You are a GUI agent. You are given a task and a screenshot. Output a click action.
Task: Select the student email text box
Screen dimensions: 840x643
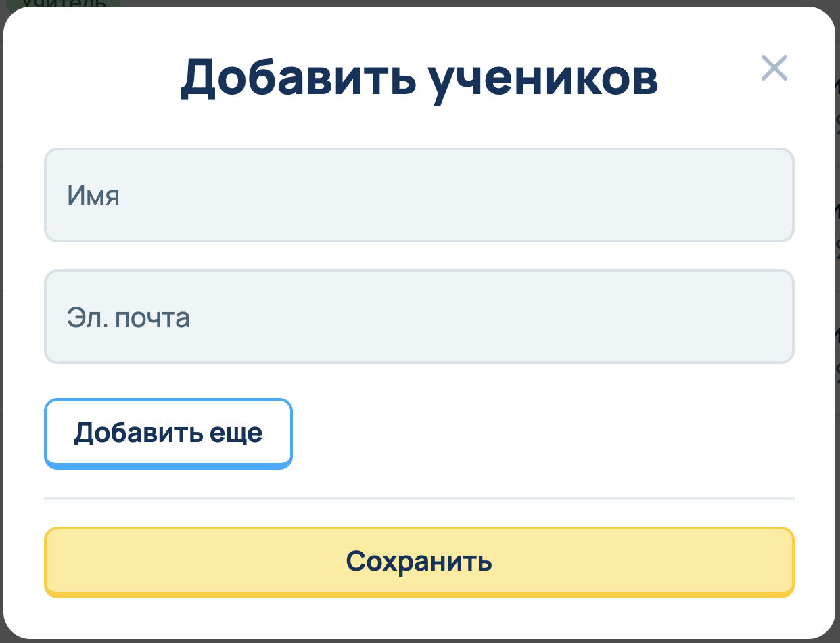coord(419,317)
